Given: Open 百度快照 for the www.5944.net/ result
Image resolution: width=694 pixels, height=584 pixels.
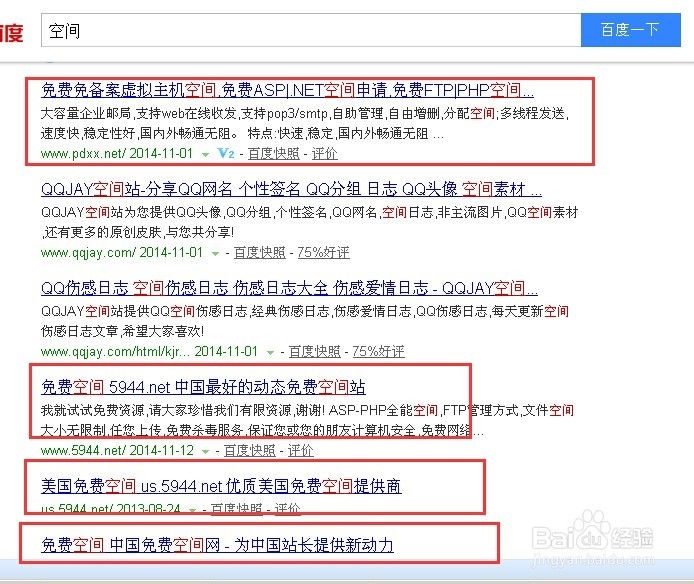Looking at the screenshot, I should (x=250, y=450).
